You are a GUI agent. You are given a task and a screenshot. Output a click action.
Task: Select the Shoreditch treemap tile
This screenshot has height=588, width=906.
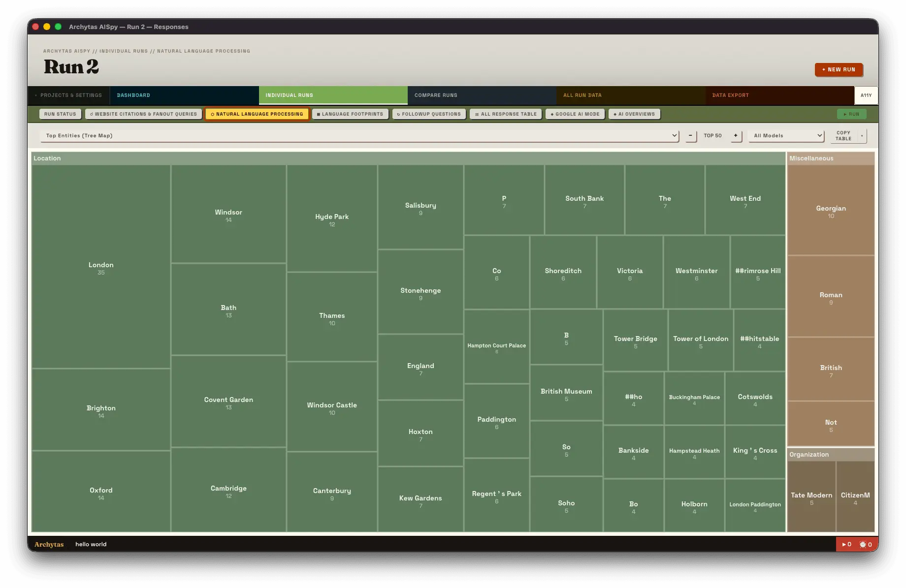[563, 272]
